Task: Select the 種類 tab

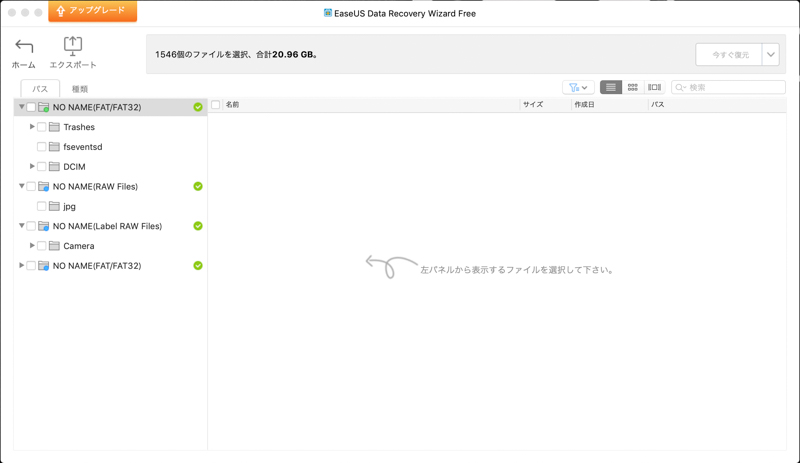Action: tap(80, 89)
